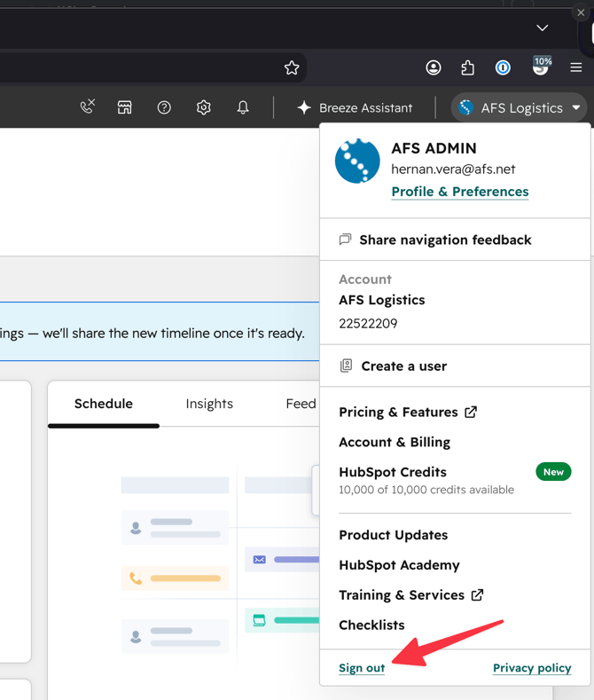Click external link icon beside Pricing & Features

[471, 412]
